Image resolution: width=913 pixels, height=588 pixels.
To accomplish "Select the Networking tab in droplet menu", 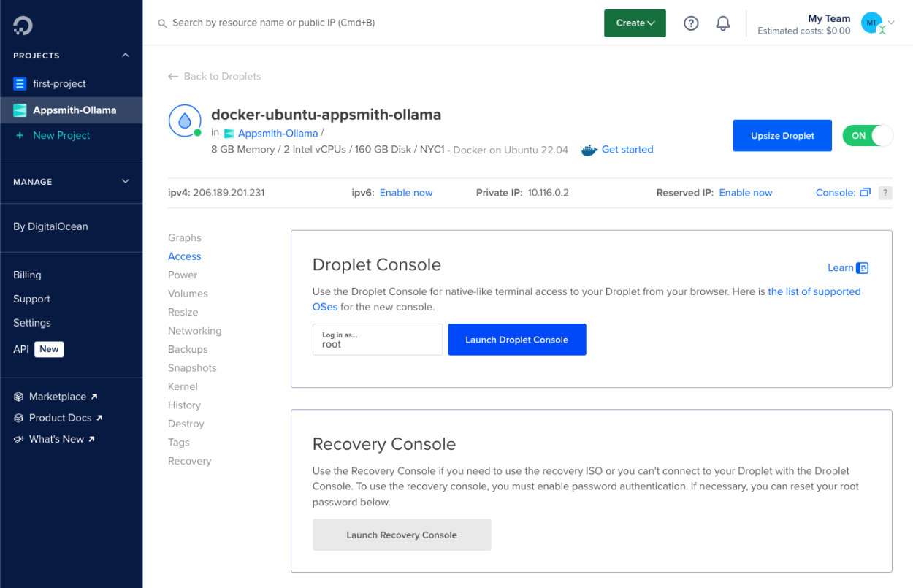I will point(194,331).
